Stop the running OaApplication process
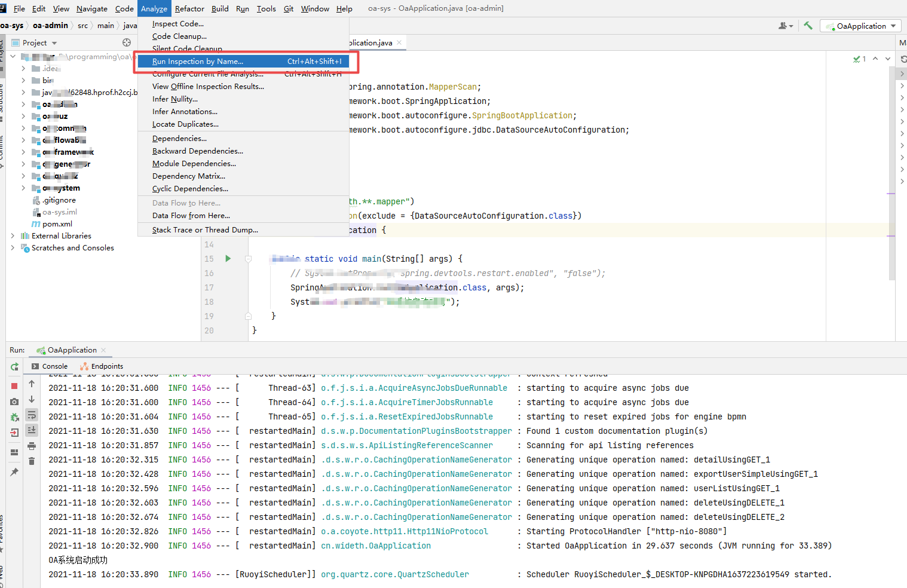Screen dimensions: 907x588 tap(14, 386)
